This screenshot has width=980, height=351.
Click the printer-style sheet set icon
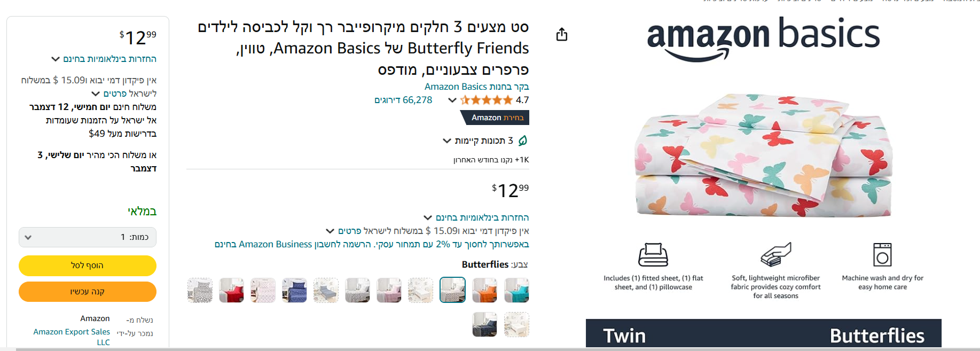pyautogui.click(x=653, y=254)
